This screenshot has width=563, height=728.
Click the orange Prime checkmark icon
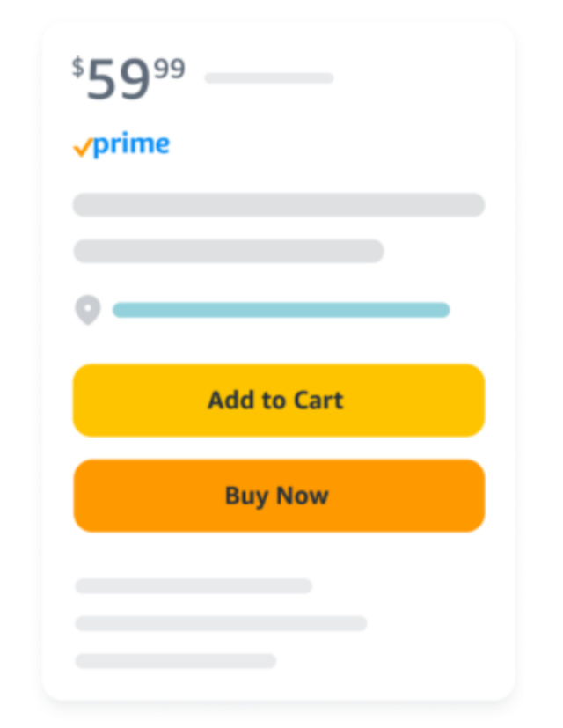(83, 148)
